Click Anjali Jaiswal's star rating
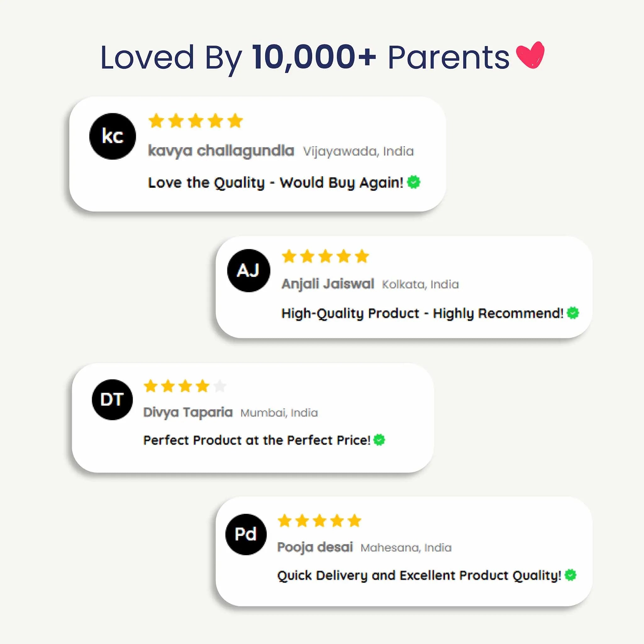Screen dimensions: 644x644 (x=325, y=256)
